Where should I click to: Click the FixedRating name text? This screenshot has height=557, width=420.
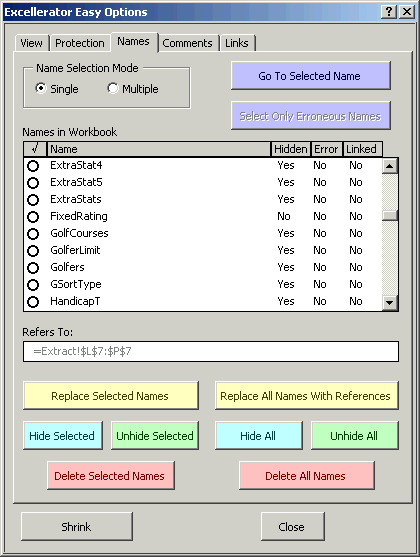(79, 216)
